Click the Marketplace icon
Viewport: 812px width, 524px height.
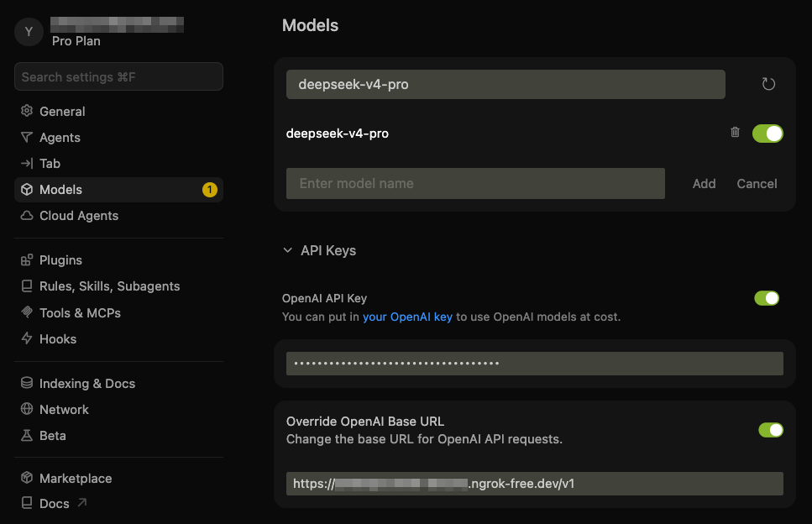point(27,478)
